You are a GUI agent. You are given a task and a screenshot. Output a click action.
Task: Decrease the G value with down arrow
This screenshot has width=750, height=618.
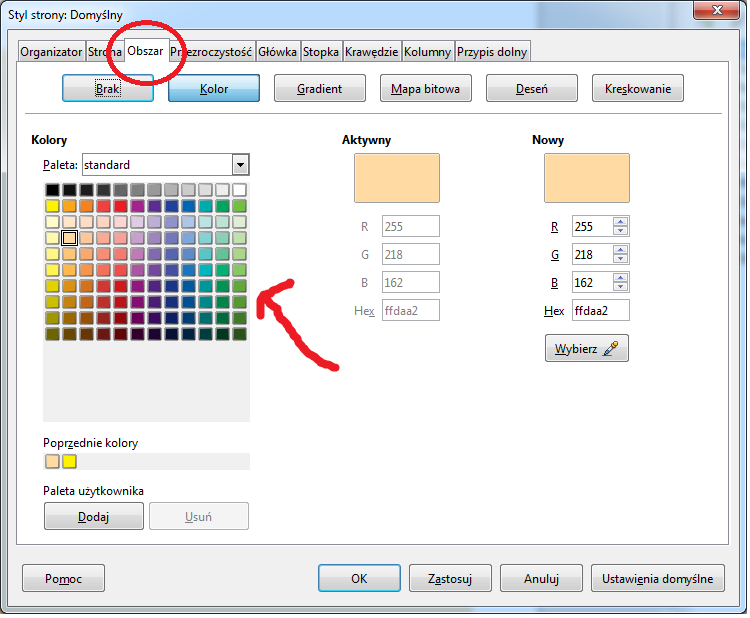tap(620, 260)
